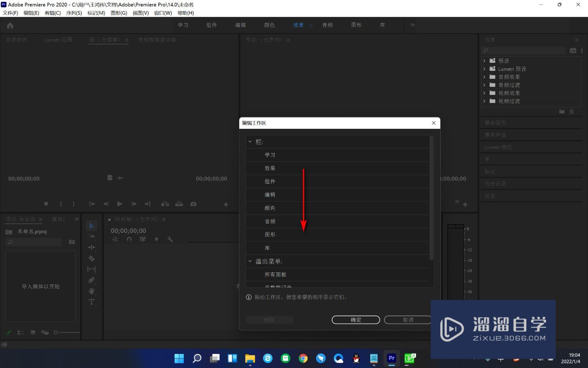Screen dimensions: 588x368
Task: Toggle accelerated effects filter icon
Action: 573,50
